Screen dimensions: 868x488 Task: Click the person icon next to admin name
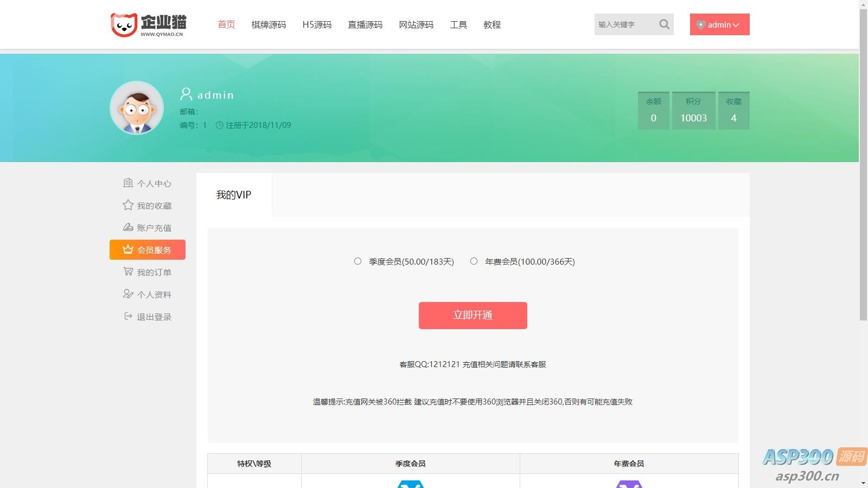186,94
